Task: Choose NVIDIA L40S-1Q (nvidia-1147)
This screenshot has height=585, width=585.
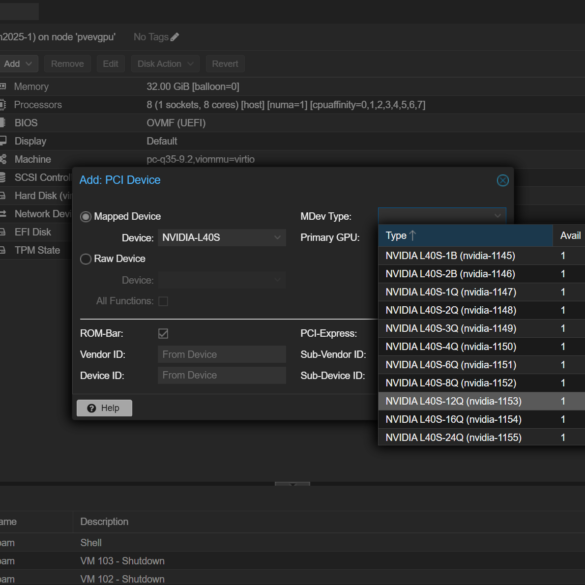Action: pyautogui.click(x=482, y=292)
